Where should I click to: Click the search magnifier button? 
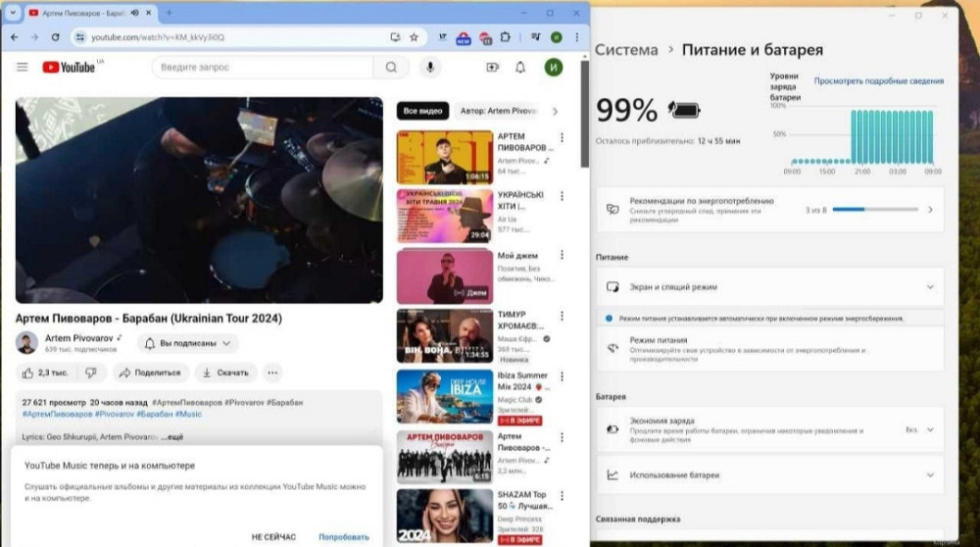(391, 67)
